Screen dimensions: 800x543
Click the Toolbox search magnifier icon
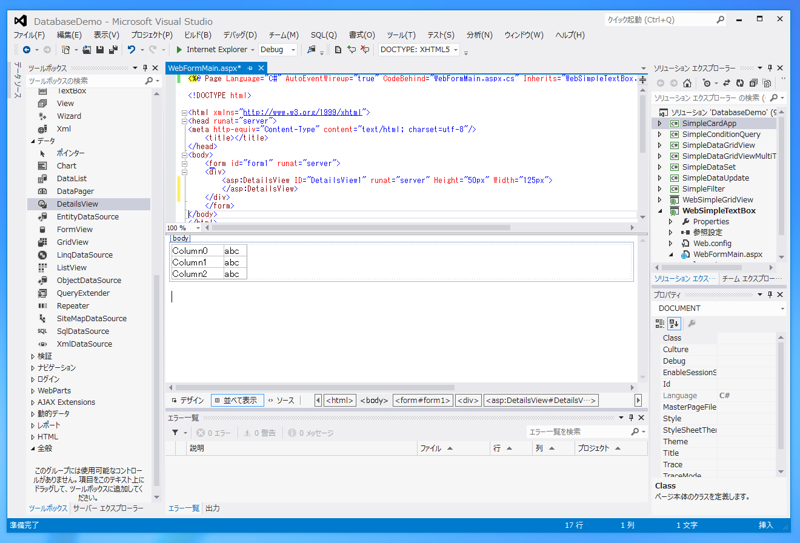(149, 81)
